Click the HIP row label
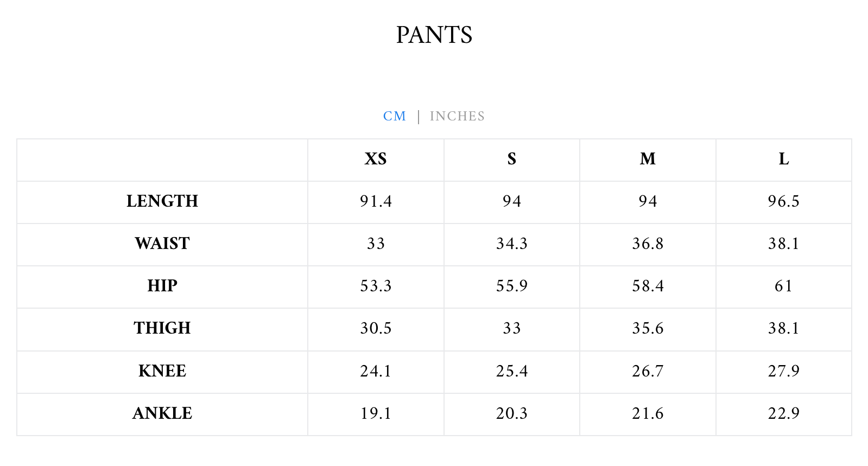Image resolution: width=868 pixels, height=466 pixels. (x=162, y=286)
